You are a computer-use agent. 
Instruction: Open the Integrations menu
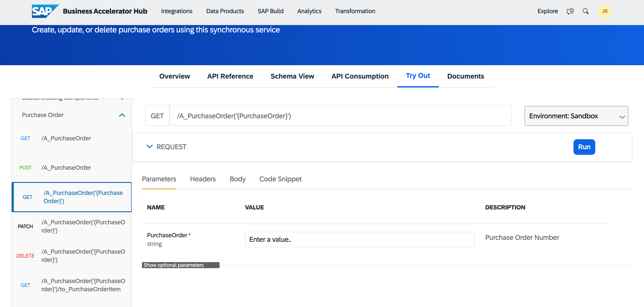(x=176, y=11)
